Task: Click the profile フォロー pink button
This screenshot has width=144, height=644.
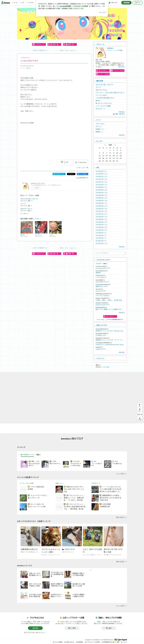Action: tap(102, 71)
